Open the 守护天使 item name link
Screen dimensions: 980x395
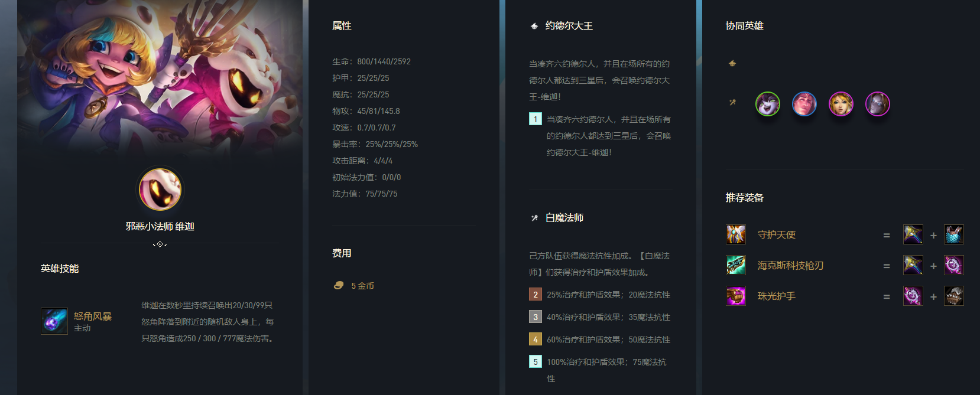tap(777, 235)
